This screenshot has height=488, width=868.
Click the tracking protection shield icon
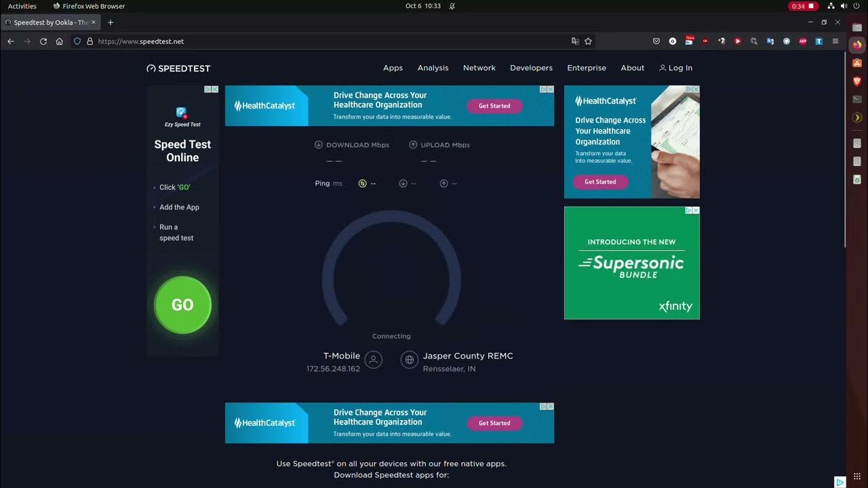77,41
